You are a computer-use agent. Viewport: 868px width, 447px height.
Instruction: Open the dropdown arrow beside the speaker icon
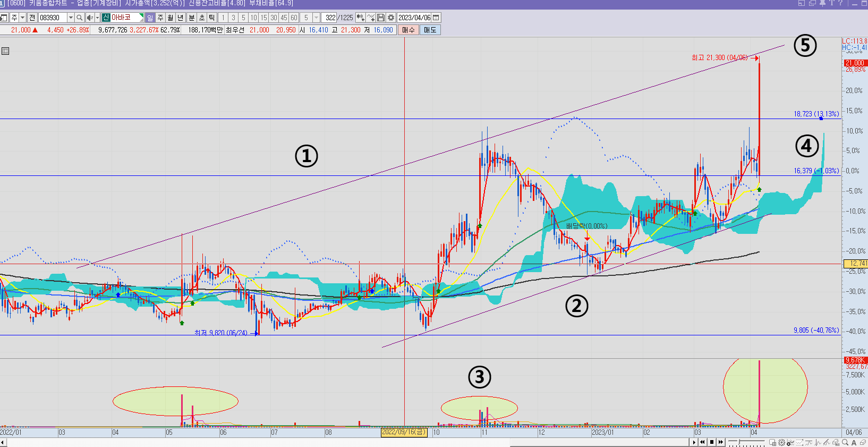coord(97,18)
